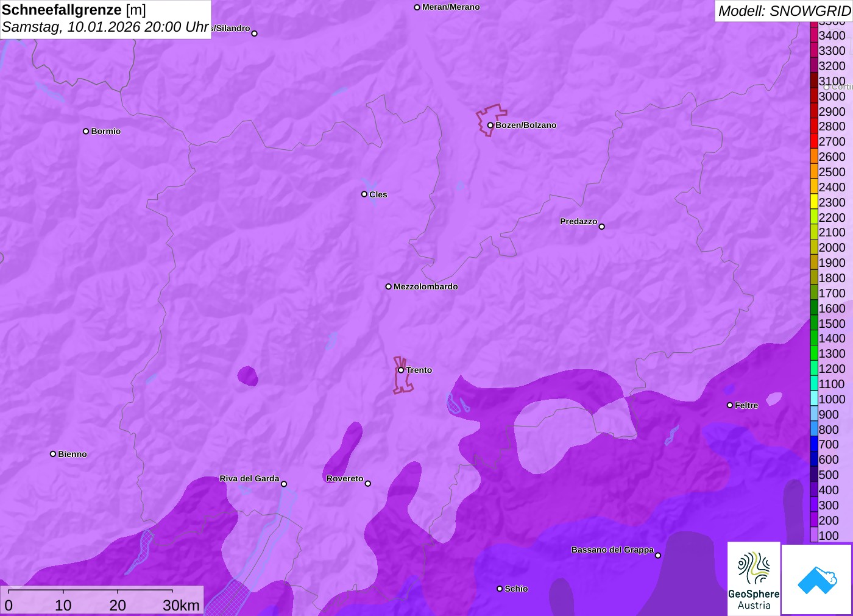853x616 pixels.
Task: Click the 20 mark on scale bar
Action: pos(118,605)
